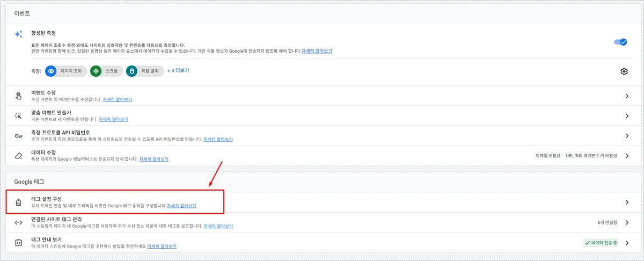Click the 데이터 전송 중 status badge

(601, 243)
